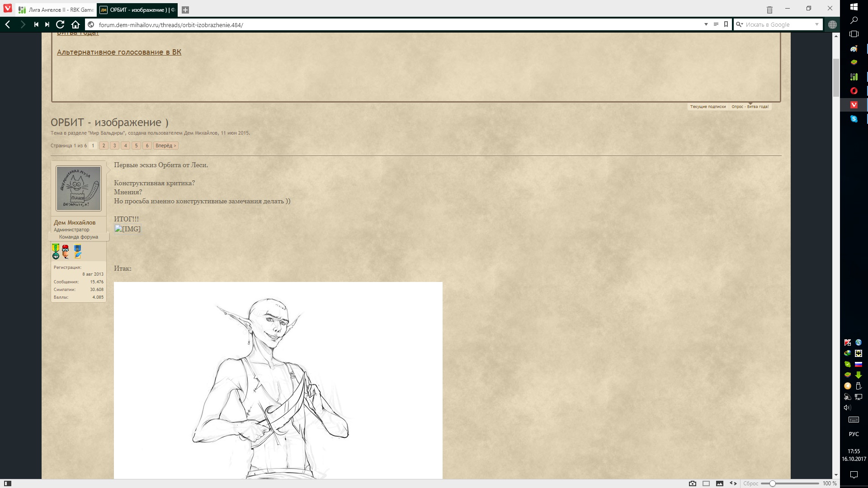Toggle image loading in the status bar

(x=720, y=483)
